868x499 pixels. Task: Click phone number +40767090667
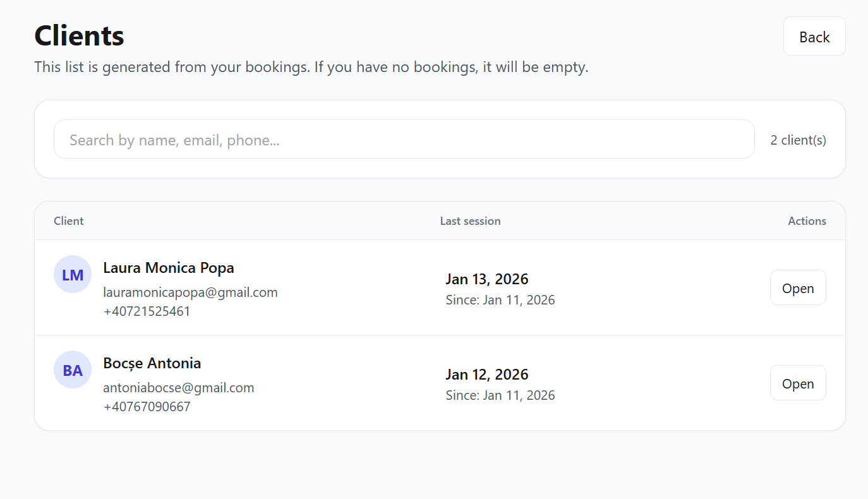(x=147, y=407)
